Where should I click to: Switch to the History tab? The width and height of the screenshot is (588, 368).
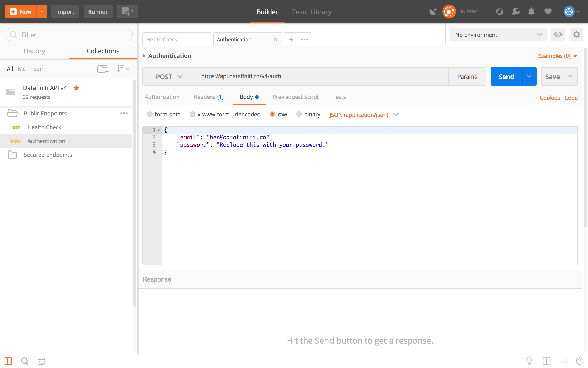tap(34, 51)
